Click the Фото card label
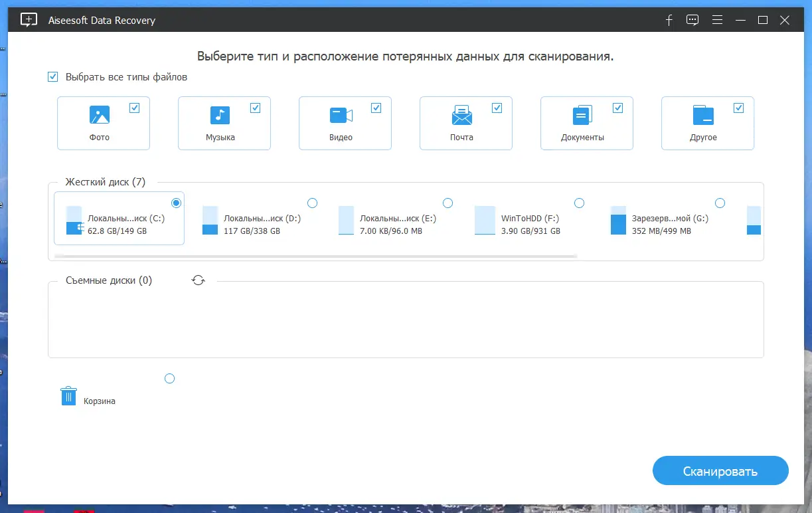This screenshot has width=812, height=513. tap(100, 138)
